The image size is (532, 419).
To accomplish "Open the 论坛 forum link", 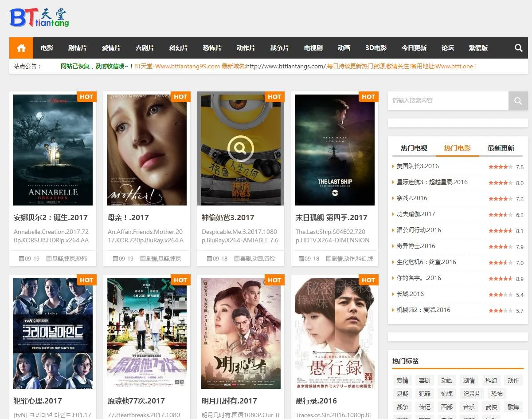I will coord(448,48).
